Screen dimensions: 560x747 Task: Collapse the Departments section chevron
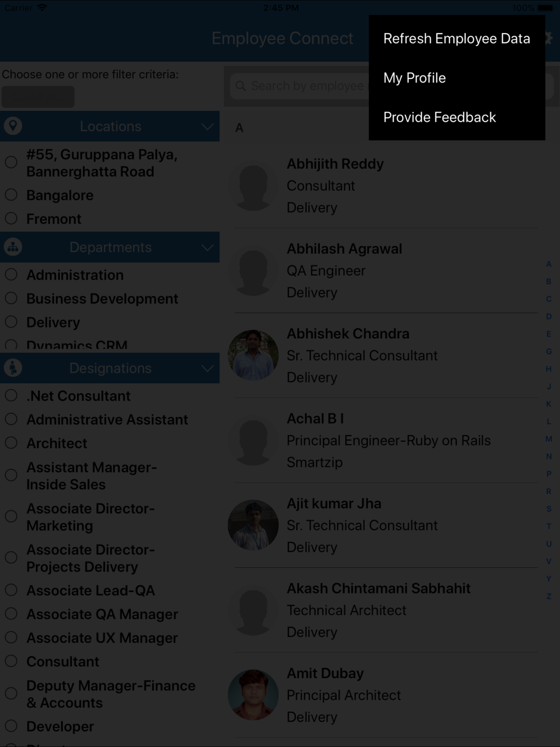[207, 248]
